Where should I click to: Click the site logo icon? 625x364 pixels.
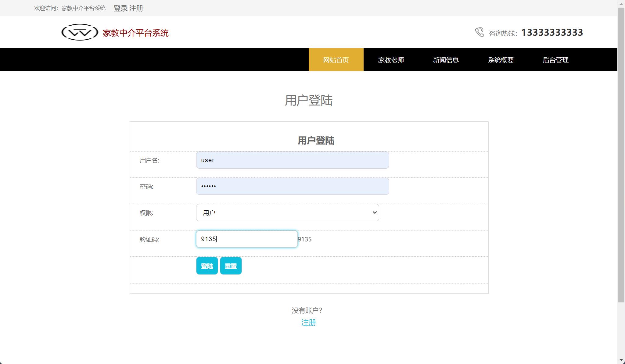[80, 32]
